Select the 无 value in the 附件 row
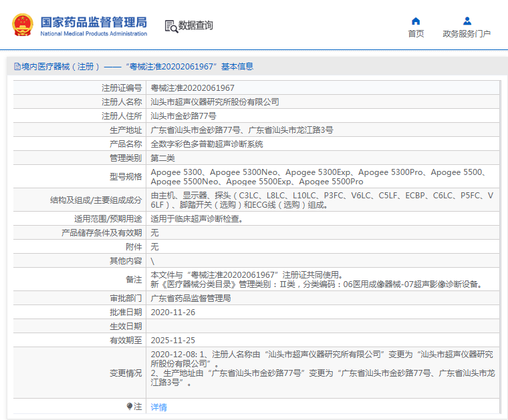This screenshot has width=508, height=420. click(154, 247)
